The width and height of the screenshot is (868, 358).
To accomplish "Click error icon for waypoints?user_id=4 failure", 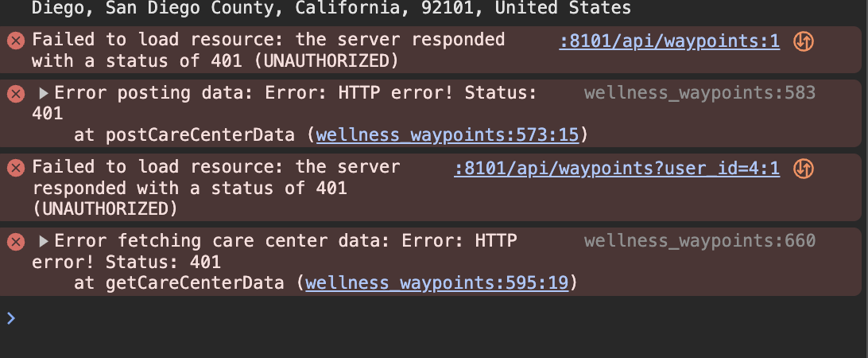I will pos(16,168).
